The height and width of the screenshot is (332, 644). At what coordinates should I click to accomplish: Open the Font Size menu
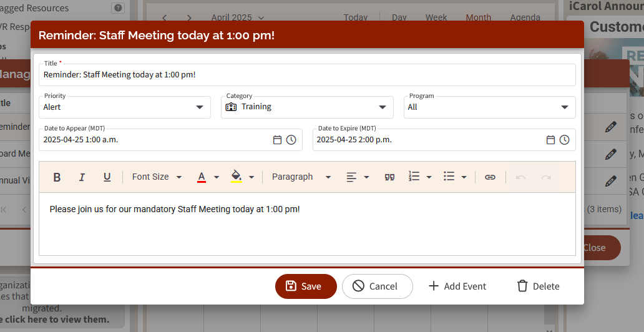tap(157, 177)
